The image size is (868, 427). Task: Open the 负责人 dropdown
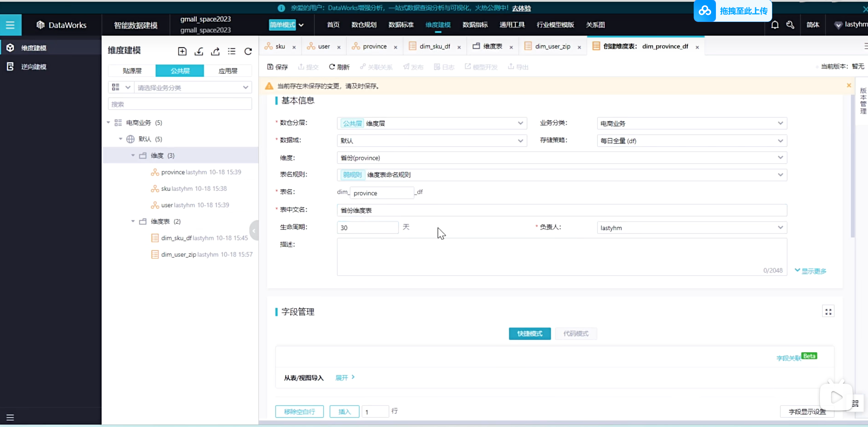coord(692,228)
